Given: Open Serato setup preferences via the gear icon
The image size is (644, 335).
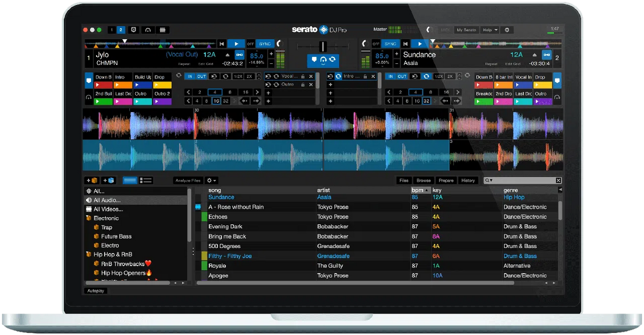Looking at the screenshot, I should 507,30.
